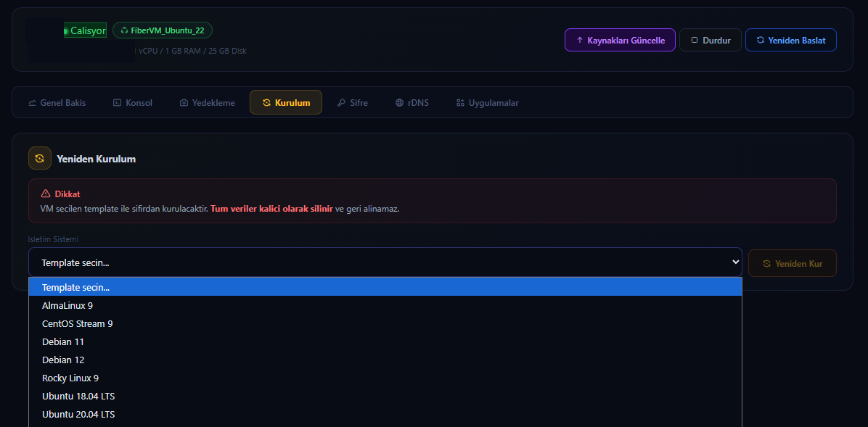Viewport: 868px width, 427px height.
Task: Choose Ubuntu 18.04 LTS option
Action: pyautogui.click(x=385, y=396)
